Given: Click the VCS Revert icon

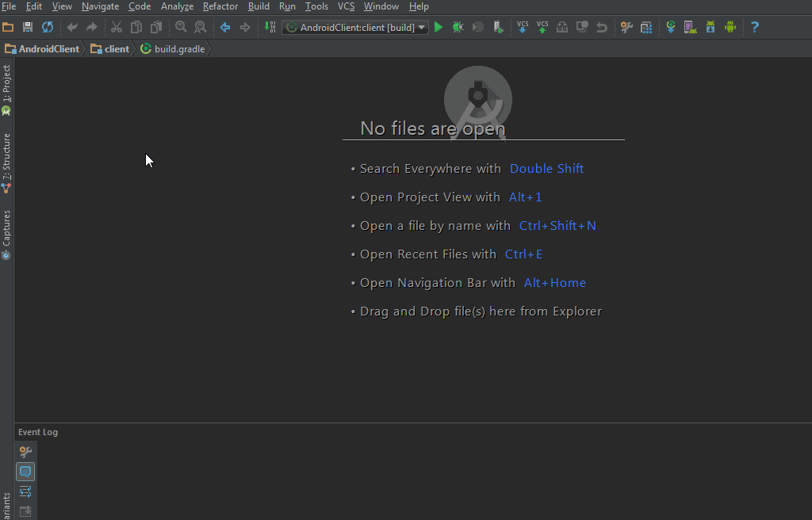Looking at the screenshot, I should (602, 27).
